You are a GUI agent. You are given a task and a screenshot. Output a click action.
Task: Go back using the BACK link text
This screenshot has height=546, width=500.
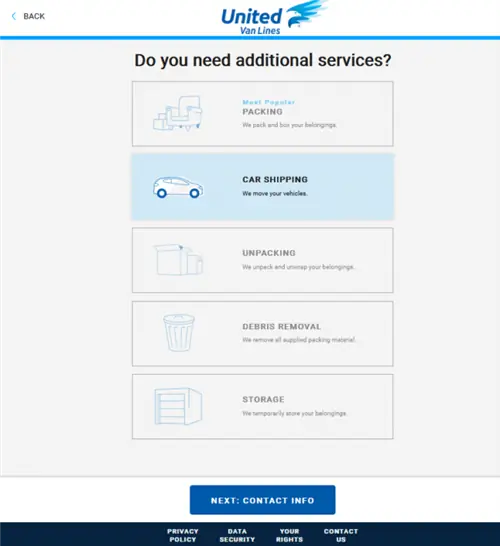[34, 16]
